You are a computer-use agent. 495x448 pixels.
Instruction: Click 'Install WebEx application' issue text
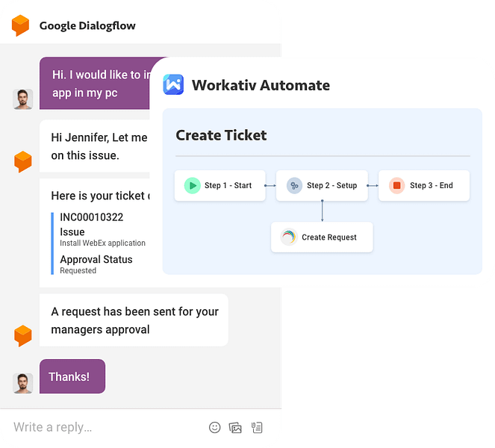(x=102, y=243)
